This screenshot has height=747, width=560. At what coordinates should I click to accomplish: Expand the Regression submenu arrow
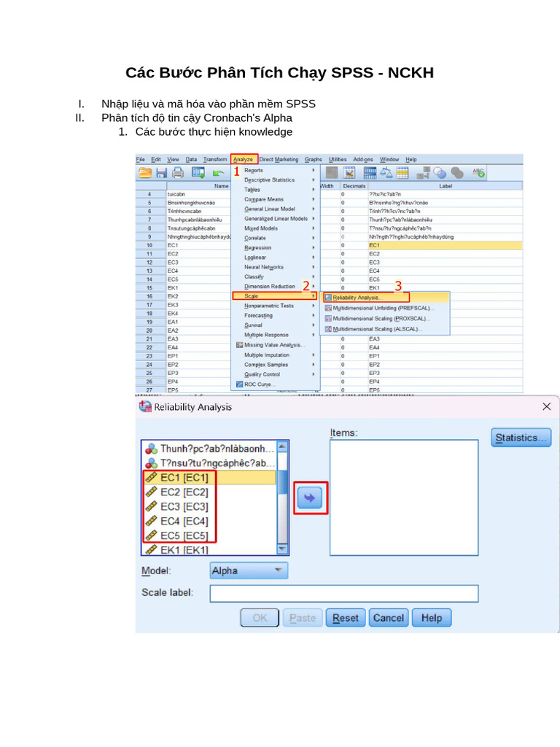coord(314,248)
